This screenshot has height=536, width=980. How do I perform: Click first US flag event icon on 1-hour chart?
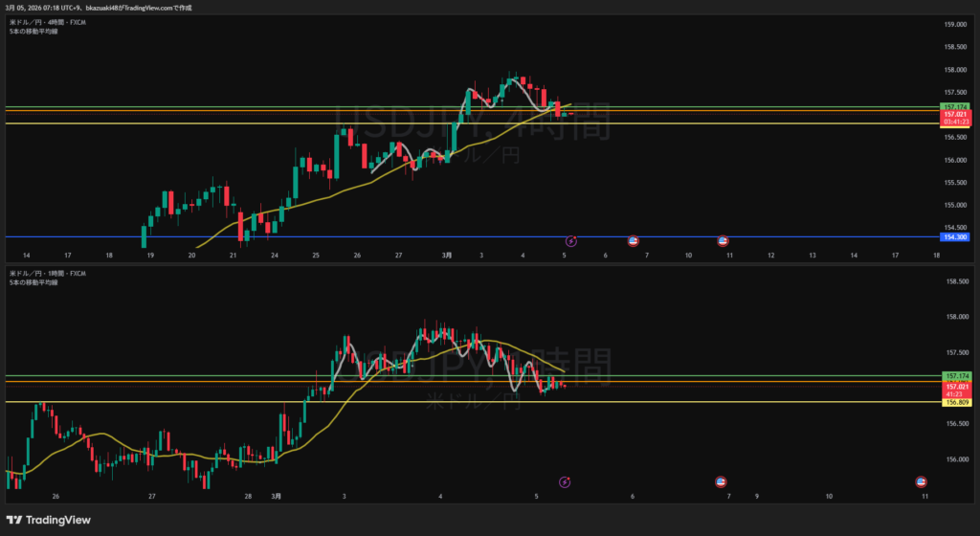click(x=721, y=482)
